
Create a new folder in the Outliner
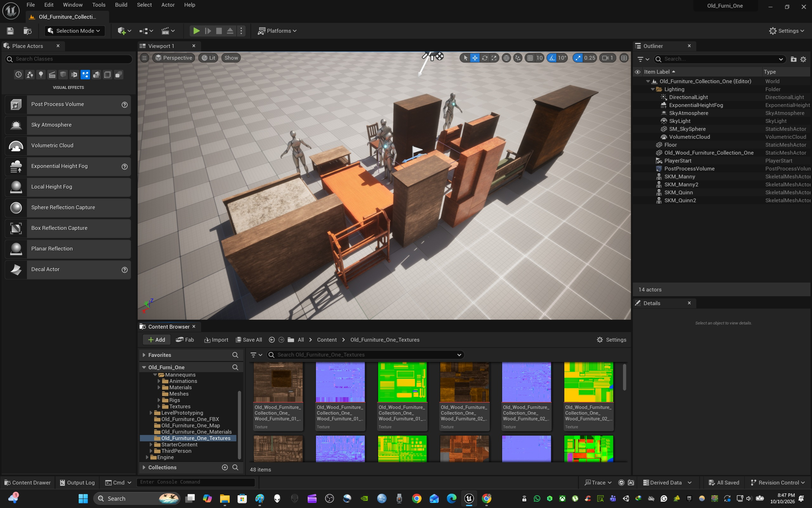tap(793, 59)
